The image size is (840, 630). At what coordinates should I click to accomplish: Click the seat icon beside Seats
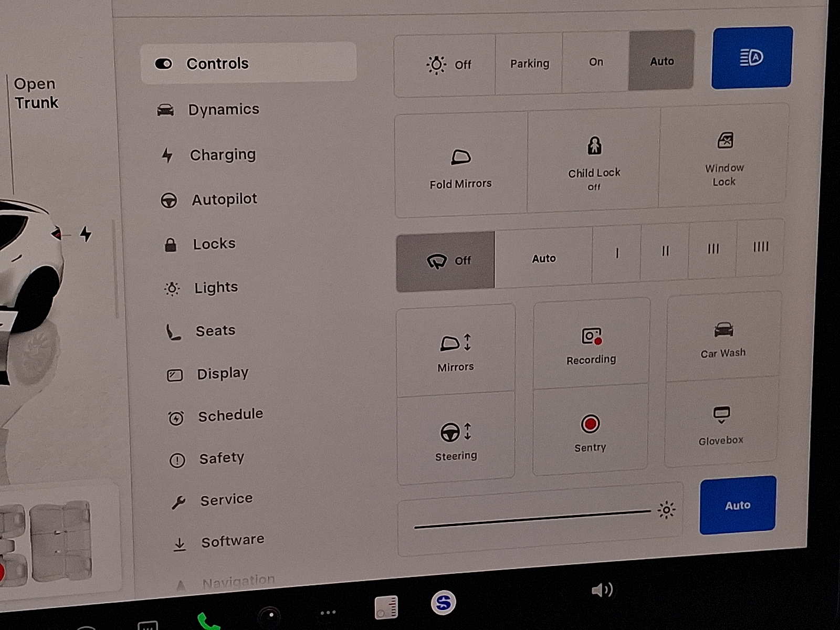[x=173, y=332]
